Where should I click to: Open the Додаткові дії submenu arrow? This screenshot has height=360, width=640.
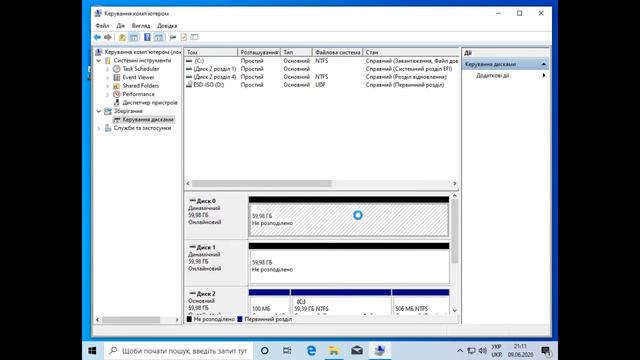click(x=544, y=76)
